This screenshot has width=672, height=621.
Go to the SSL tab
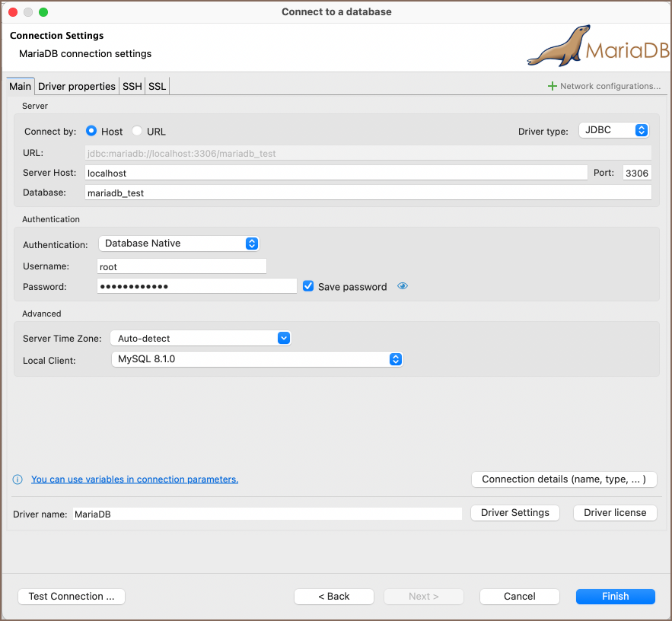[x=157, y=87]
